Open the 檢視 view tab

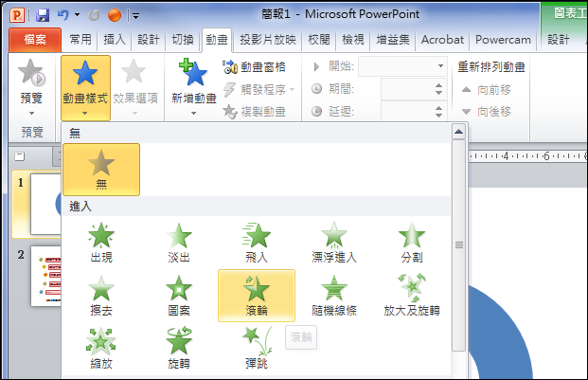click(x=353, y=40)
